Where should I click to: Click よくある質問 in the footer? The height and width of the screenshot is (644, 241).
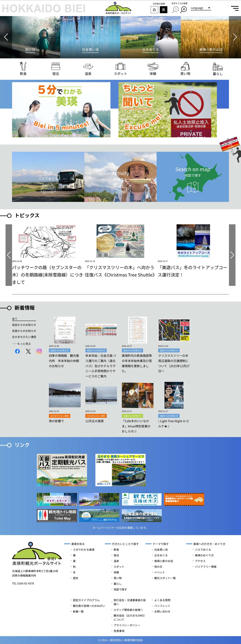click(162, 600)
